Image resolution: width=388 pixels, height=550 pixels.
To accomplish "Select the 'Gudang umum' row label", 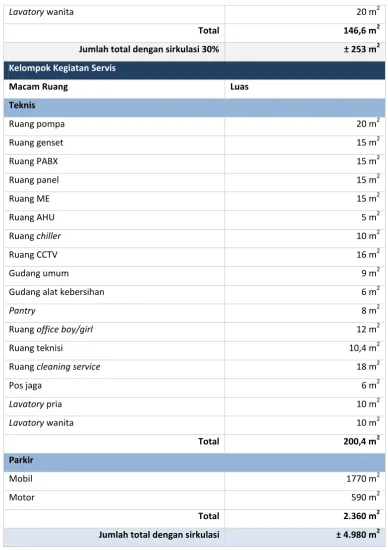I will [39, 273].
